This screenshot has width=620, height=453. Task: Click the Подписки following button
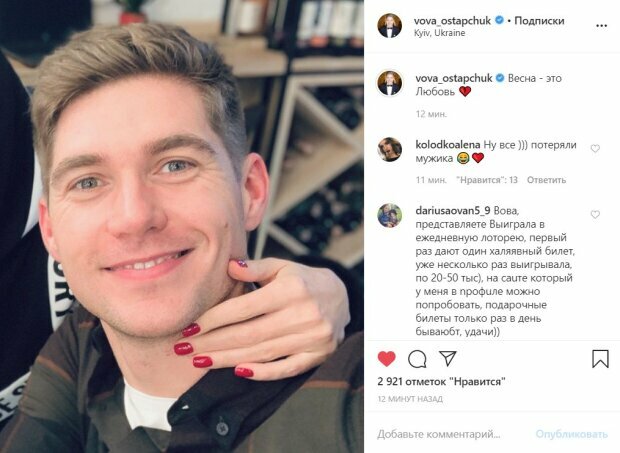click(539, 21)
